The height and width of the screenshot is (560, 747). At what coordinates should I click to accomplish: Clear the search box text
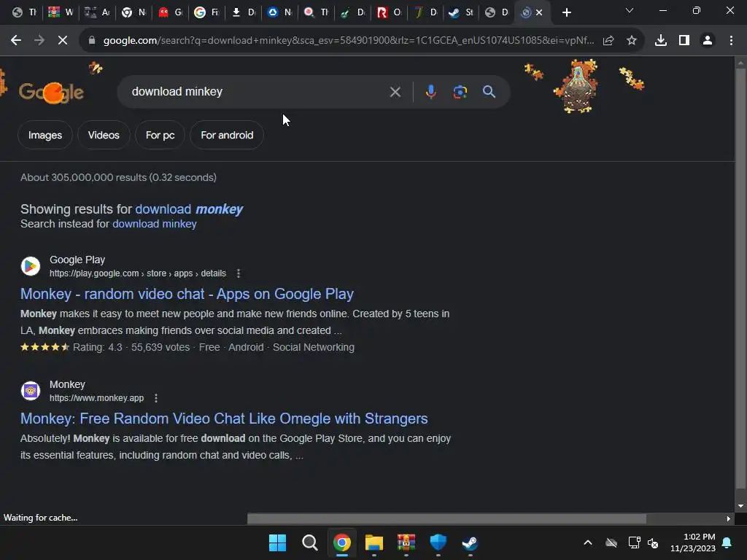pyautogui.click(x=395, y=91)
